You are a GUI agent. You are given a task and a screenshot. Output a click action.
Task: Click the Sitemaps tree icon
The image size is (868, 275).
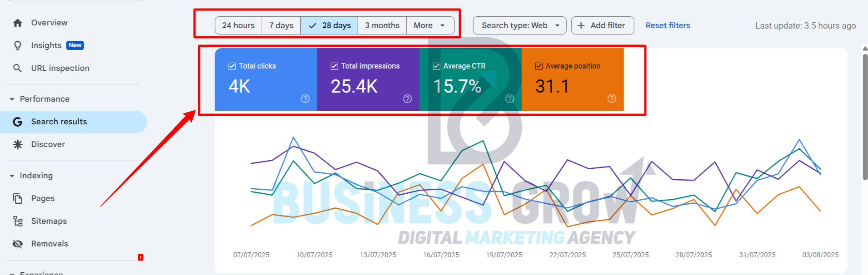[x=18, y=221]
